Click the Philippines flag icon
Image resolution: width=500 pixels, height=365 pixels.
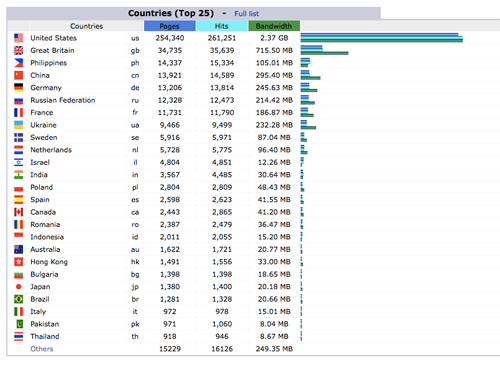click(19, 63)
